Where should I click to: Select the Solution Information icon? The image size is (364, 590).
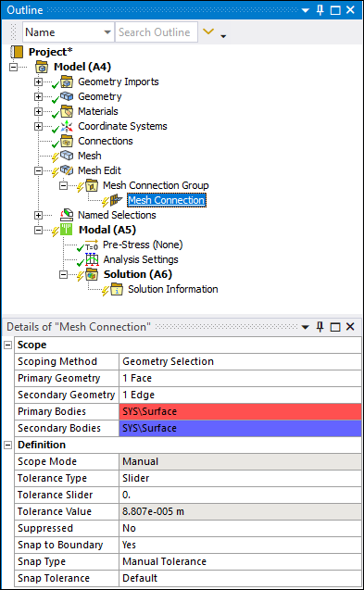[117, 289]
